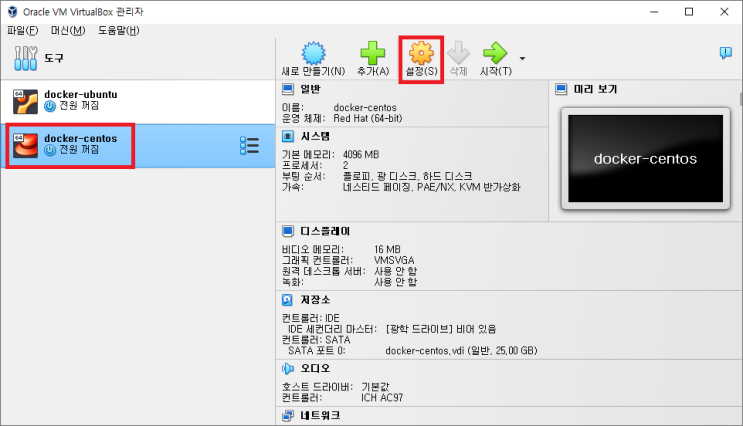This screenshot has height=426, width=743.
Task: Open the Audio (오디오) header link
Action: [315, 368]
